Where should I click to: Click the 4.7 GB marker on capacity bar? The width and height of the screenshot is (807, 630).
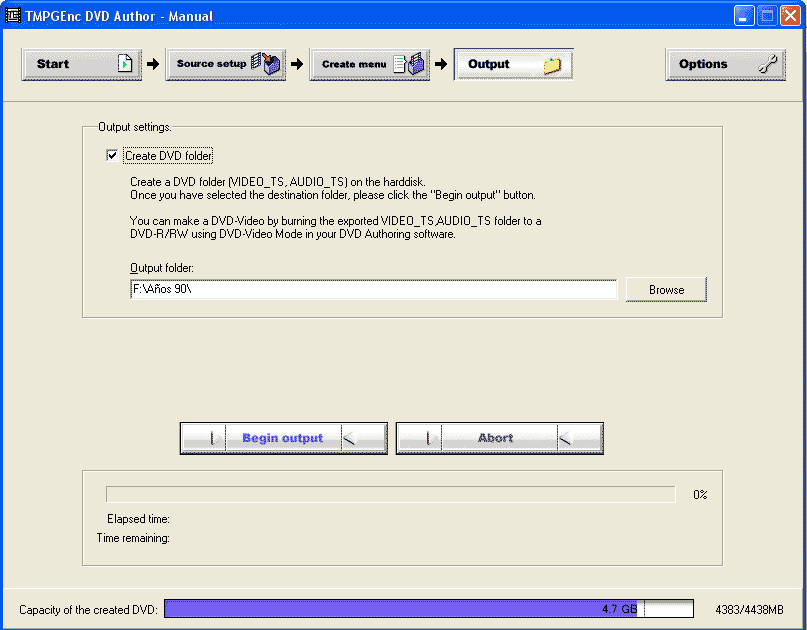[x=619, y=609]
